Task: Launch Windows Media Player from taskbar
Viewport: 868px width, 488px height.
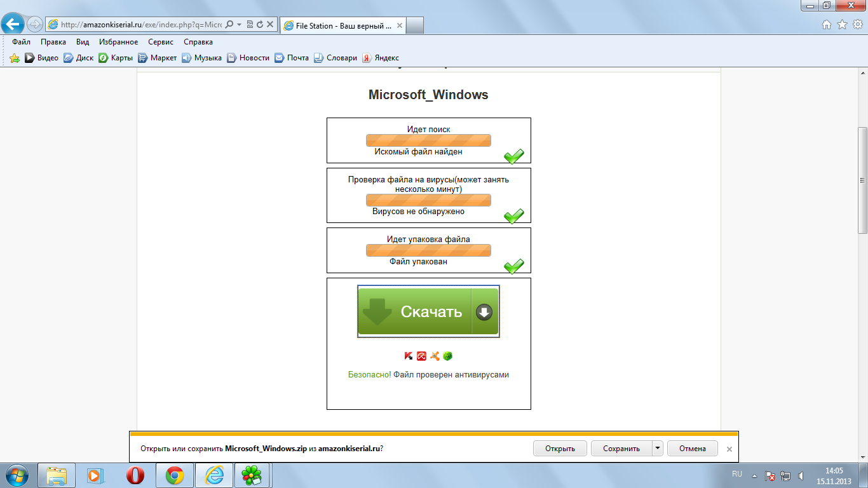Action: click(95, 475)
